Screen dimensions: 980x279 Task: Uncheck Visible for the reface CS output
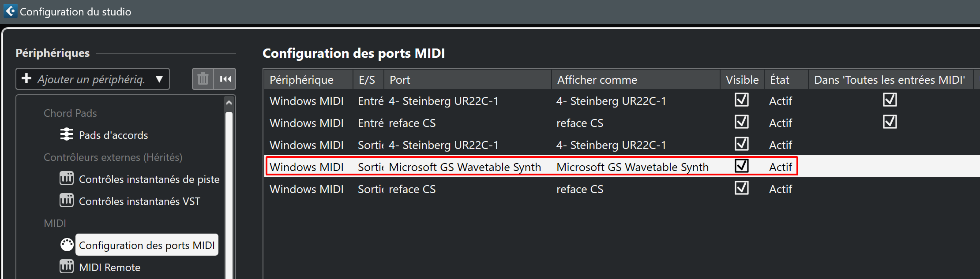(742, 188)
